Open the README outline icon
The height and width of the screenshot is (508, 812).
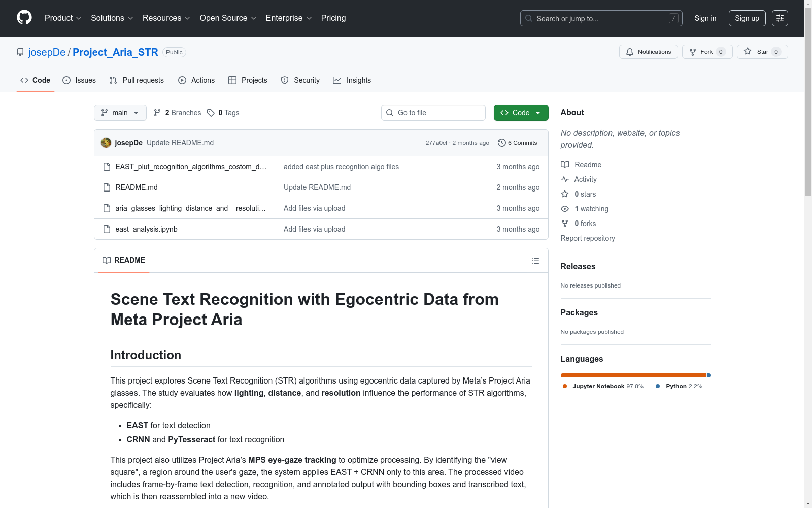(535, 261)
